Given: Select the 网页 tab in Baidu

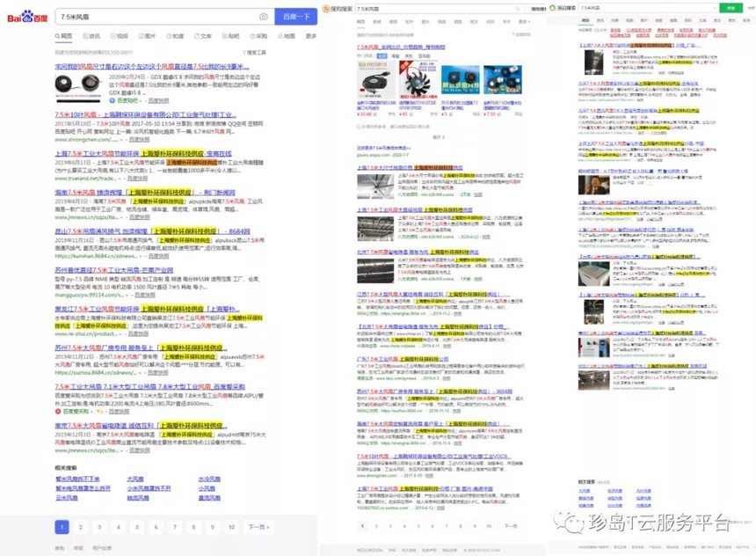Looking at the screenshot, I should (63, 36).
